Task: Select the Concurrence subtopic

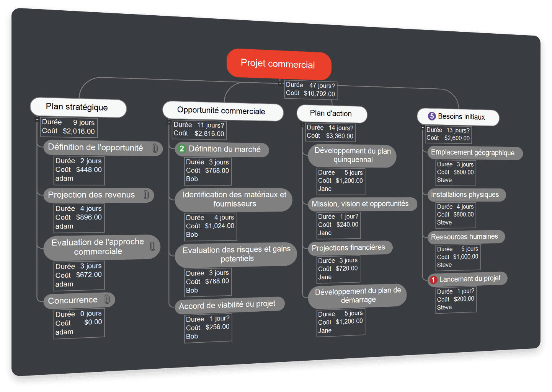Action: click(x=79, y=300)
